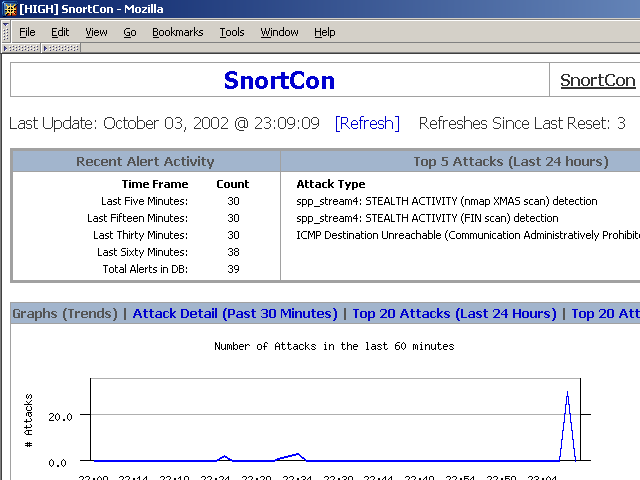Open the File menu

point(27,32)
